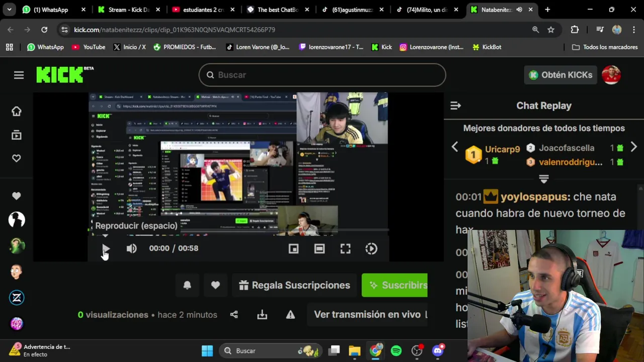Toggle theater mode icon

[319, 248]
